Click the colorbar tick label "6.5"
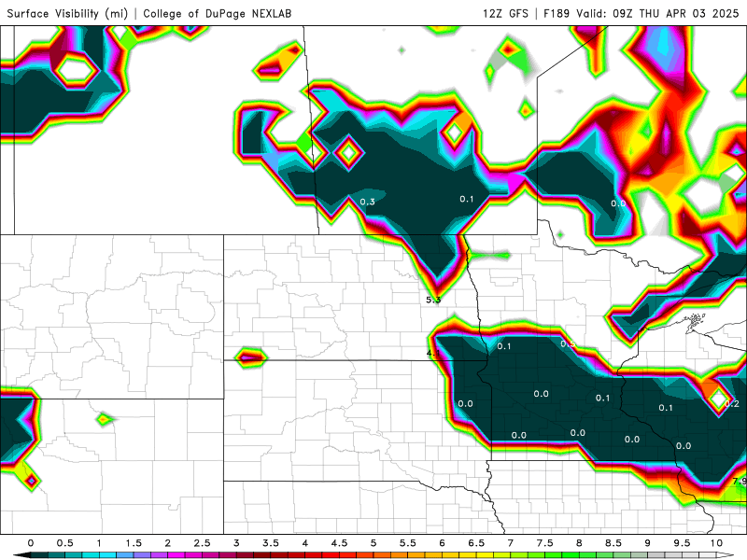The image size is (747, 560). click(x=476, y=543)
